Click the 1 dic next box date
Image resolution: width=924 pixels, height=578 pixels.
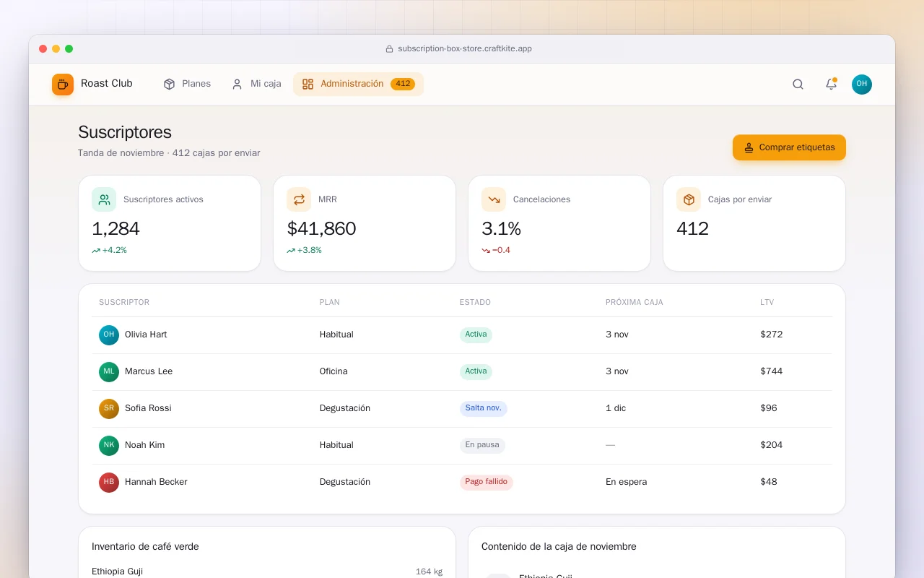(x=616, y=408)
